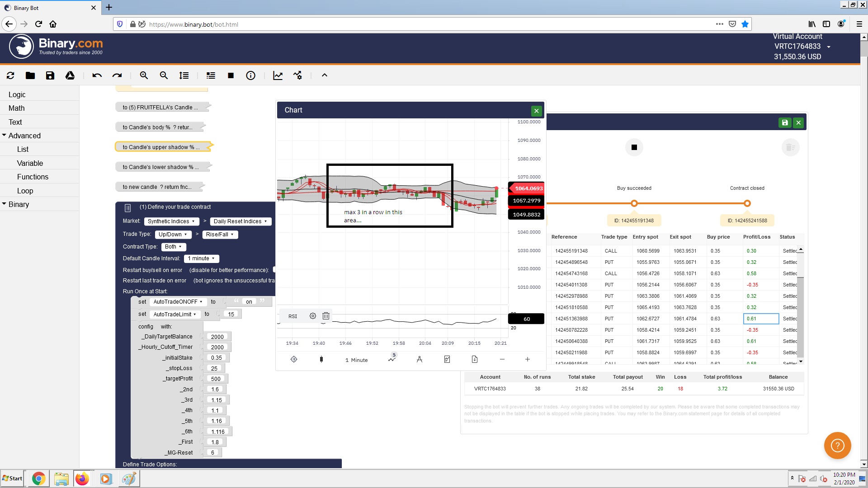Screen dimensions: 868x488
Task: Open the chart icon in toolbar
Action: click(x=278, y=75)
